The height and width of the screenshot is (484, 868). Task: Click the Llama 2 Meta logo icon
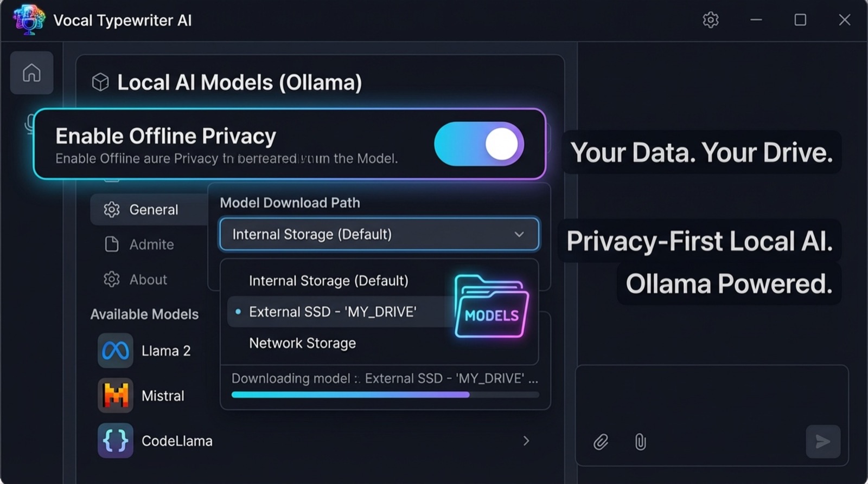116,351
